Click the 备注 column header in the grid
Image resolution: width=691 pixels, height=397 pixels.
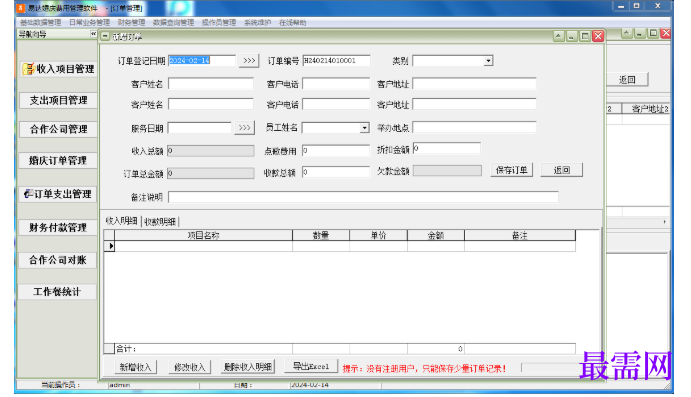click(520, 235)
